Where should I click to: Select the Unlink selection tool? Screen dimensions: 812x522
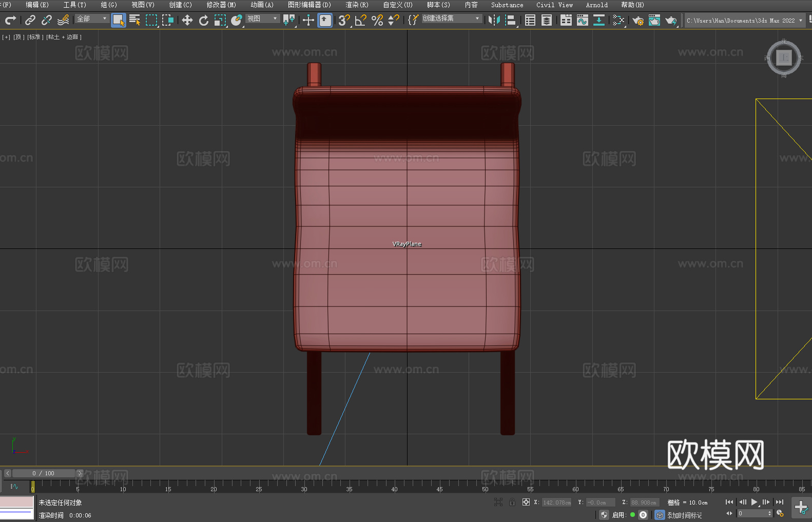tap(47, 20)
